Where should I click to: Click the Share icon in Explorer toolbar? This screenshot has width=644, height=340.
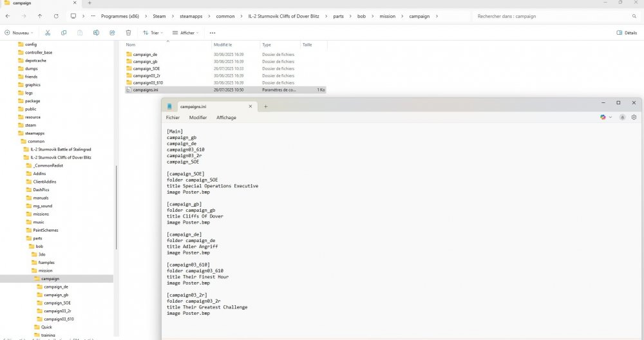(x=112, y=32)
